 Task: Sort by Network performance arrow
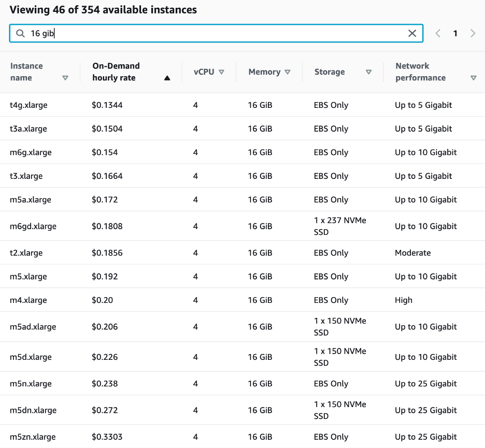pyautogui.click(x=473, y=78)
